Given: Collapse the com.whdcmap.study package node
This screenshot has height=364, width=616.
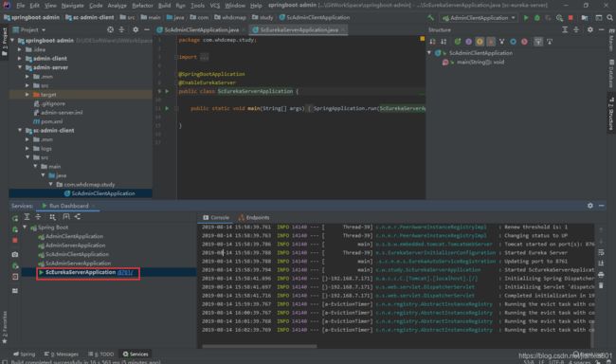Looking at the screenshot, I should click(x=50, y=184).
